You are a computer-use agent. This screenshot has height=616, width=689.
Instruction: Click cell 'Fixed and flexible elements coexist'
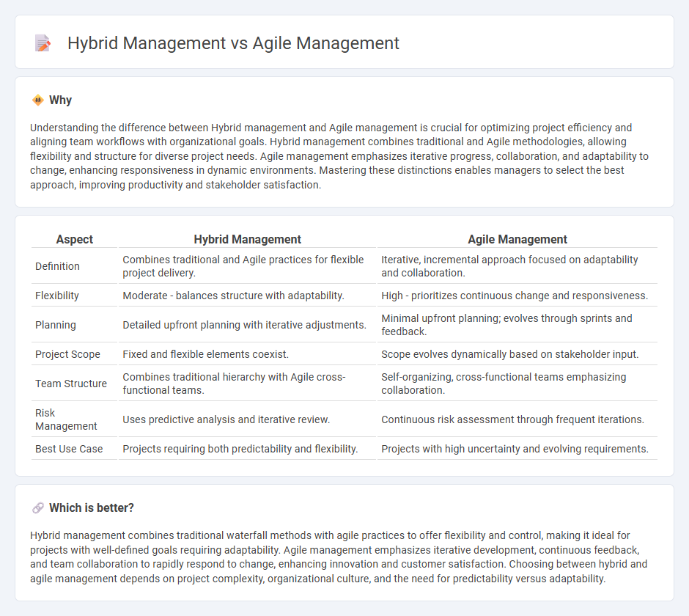coord(248,354)
